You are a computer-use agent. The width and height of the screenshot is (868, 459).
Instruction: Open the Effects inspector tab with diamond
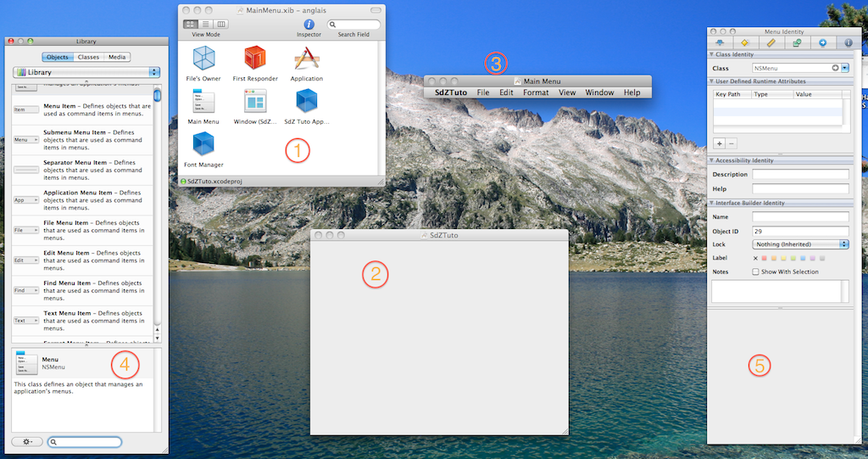click(x=745, y=42)
